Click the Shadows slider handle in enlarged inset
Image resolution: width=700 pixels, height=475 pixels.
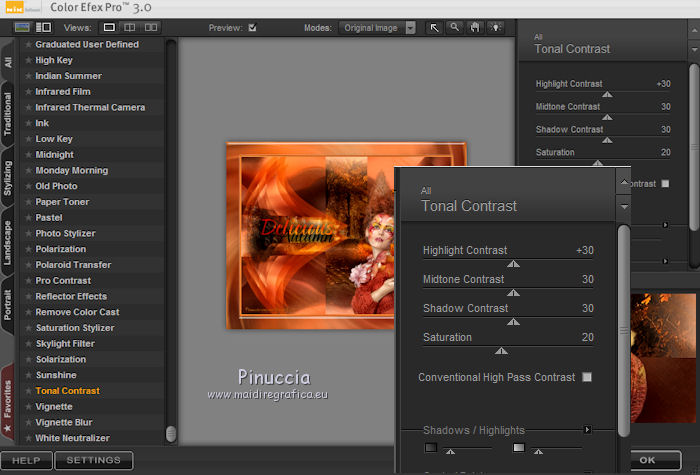tap(450, 452)
